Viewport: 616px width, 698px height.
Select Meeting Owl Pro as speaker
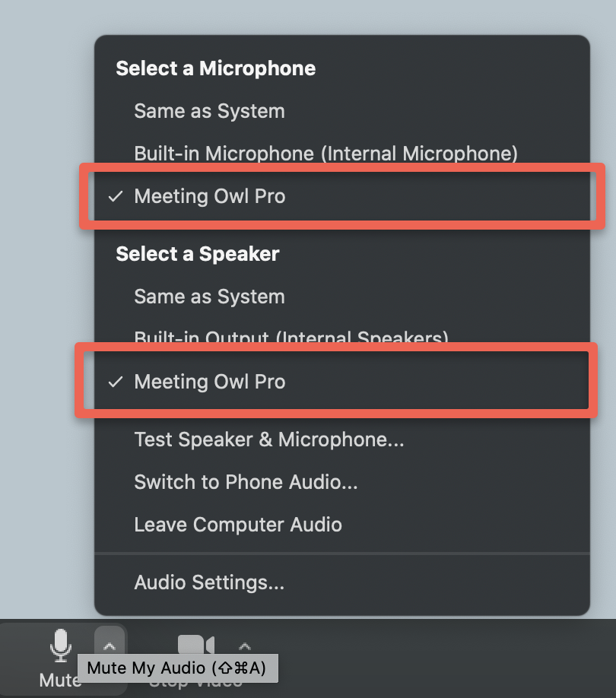[209, 382]
